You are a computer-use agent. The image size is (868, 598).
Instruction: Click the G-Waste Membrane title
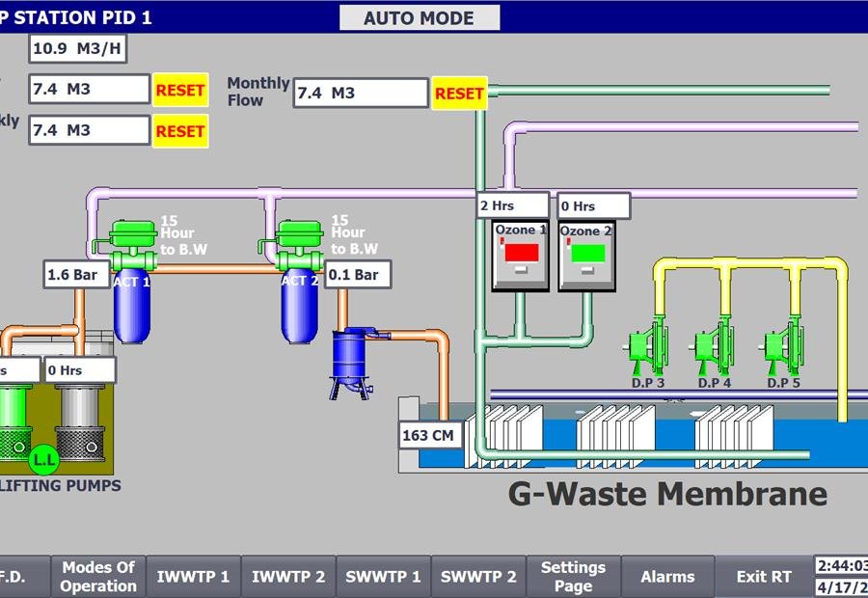click(667, 494)
